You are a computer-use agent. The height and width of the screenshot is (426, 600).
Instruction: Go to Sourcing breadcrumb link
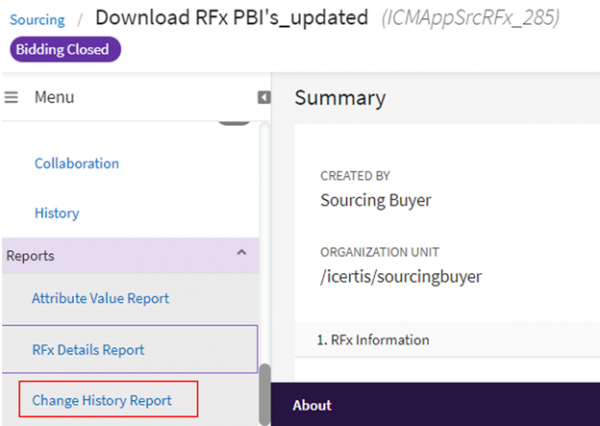pyautogui.click(x=37, y=19)
